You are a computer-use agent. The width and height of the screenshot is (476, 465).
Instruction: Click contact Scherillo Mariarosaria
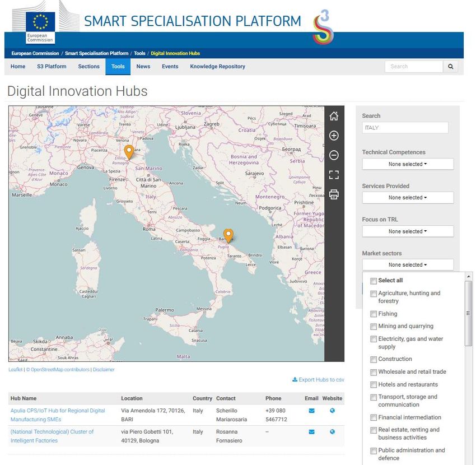pyautogui.click(x=231, y=415)
